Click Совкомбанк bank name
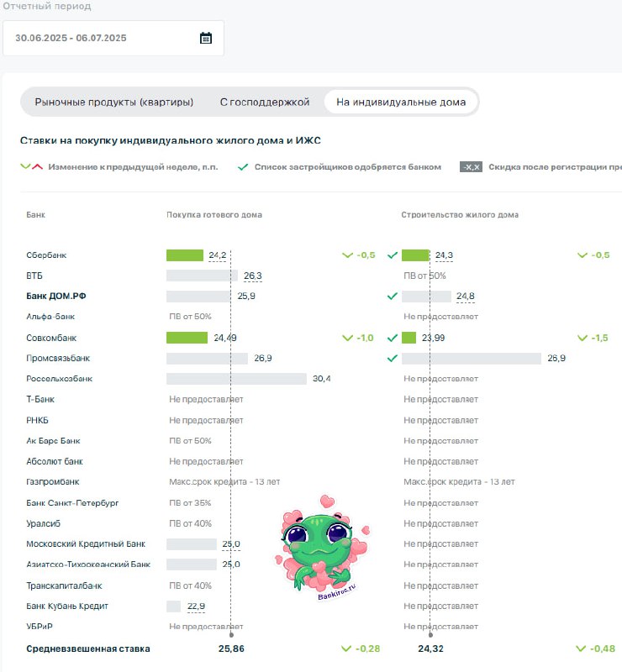Image resolution: width=622 pixels, height=672 pixels. 51,338
